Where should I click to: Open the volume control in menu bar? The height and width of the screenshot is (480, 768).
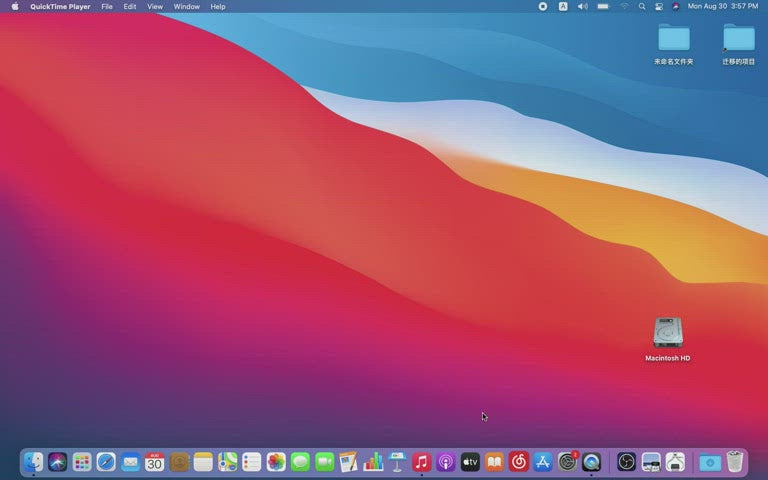(x=582, y=6)
